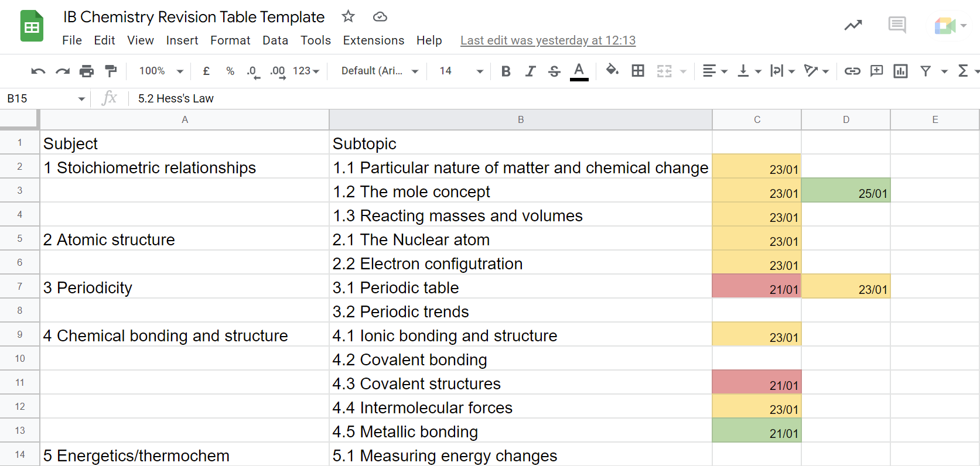Toggle italic formatting

[x=530, y=71]
